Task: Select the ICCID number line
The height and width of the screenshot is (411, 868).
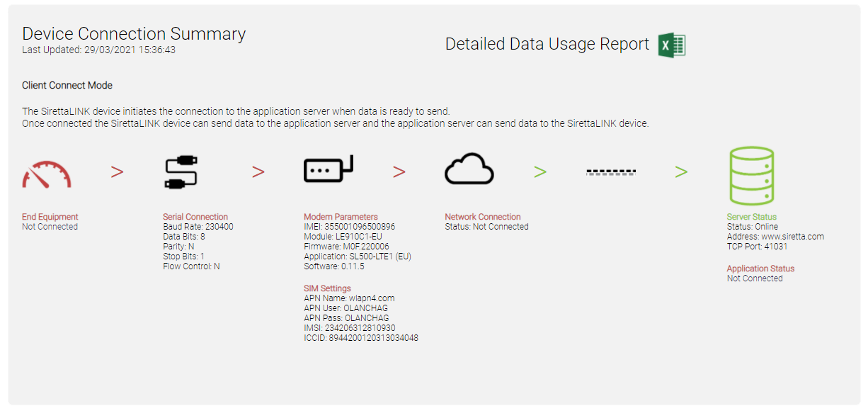Action: (x=361, y=338)
